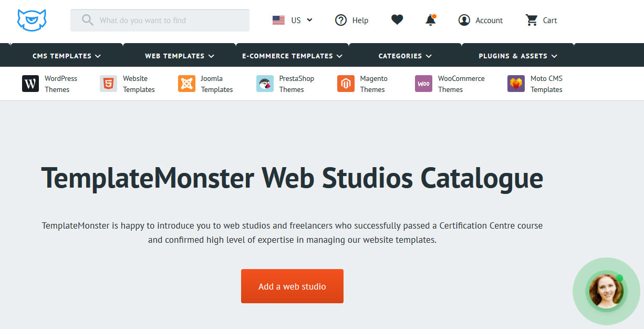Expand the Categories menu
The width and height of the screenshot is (644, 329).
(405, 56)
